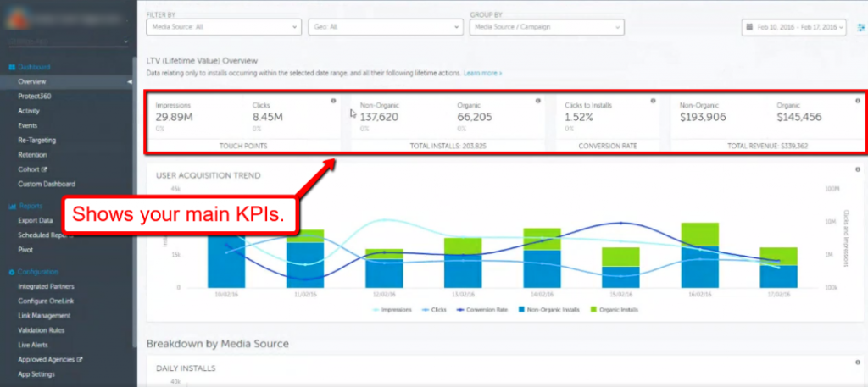Click the Daily Installs info icon
Viewport: 868px width, 387px height.
(858, 362)
